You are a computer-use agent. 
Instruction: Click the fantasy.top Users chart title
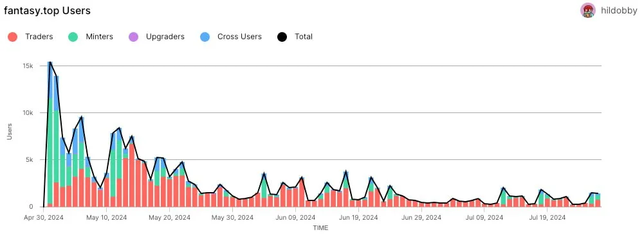coord(47,11)
